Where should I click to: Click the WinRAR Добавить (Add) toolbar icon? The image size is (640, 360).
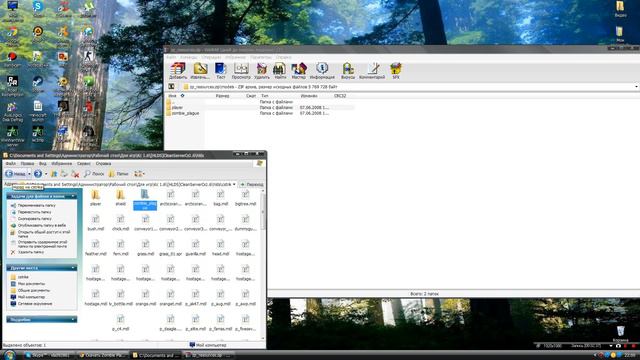(178, 71)
